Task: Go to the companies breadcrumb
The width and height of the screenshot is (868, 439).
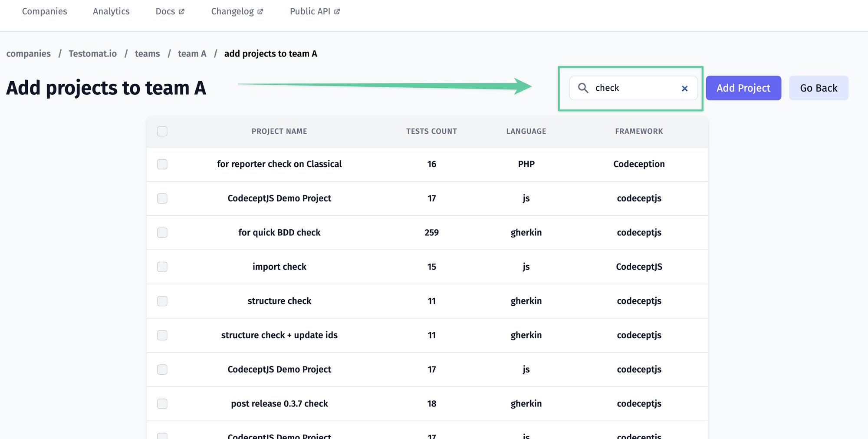Action: click(x=29, y=54)
